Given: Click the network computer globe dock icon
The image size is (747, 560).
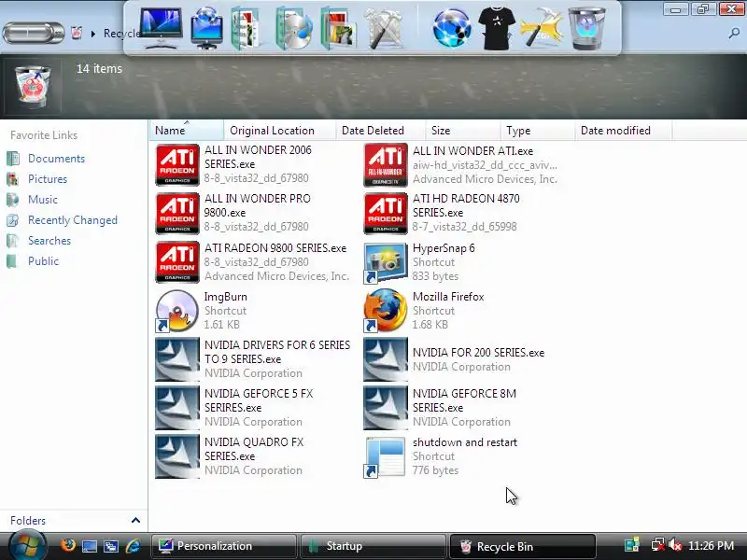Looking at the screenshot, I should coord(206,29).
